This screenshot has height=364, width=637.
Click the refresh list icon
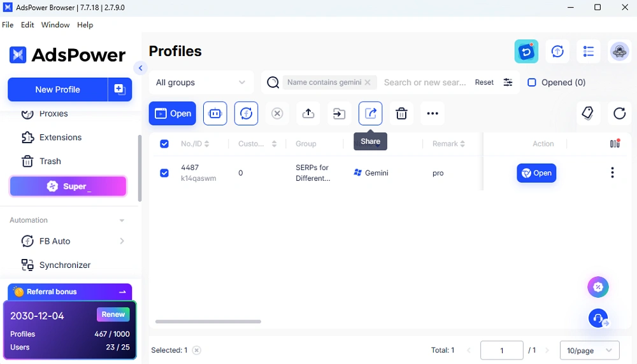(619, 114)
